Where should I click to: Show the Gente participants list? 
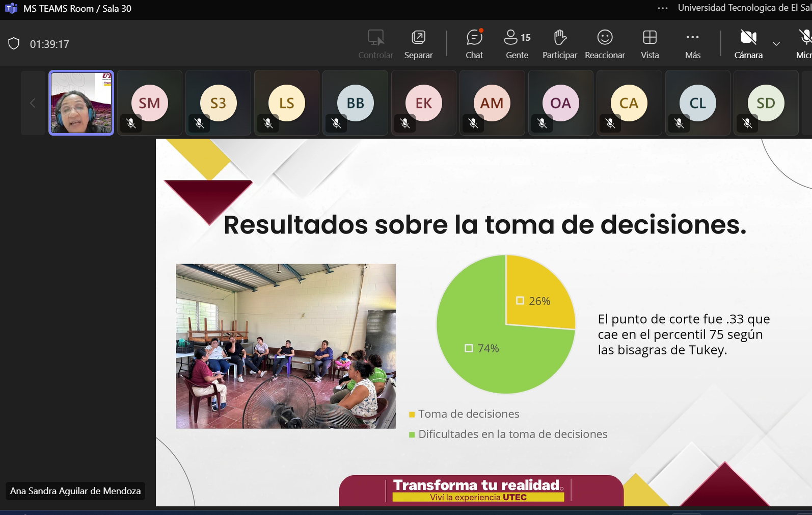[517, 44]
